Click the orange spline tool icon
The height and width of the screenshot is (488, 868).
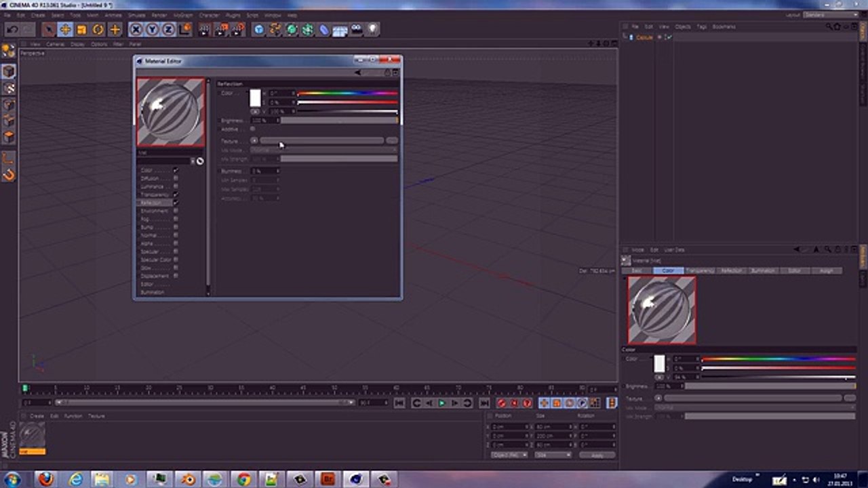[x=275, y=29]
